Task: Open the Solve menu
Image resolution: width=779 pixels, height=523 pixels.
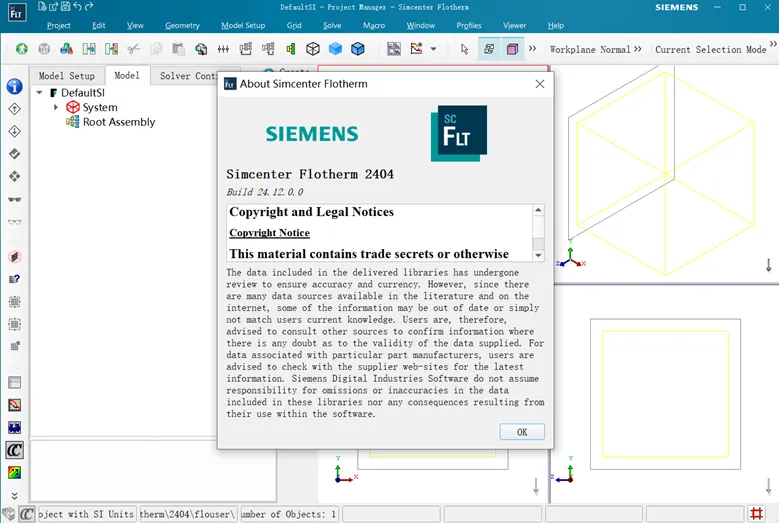Action: pyautogui.click(x=332, y=25)
